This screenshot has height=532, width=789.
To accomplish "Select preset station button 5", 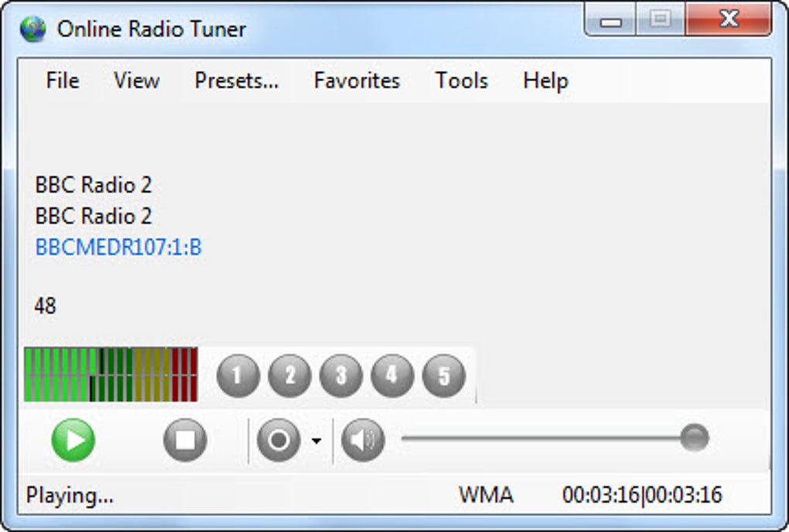I will [444, 376].
